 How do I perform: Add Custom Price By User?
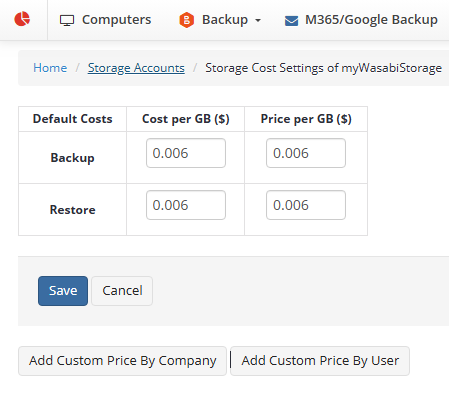coord(320,361)
